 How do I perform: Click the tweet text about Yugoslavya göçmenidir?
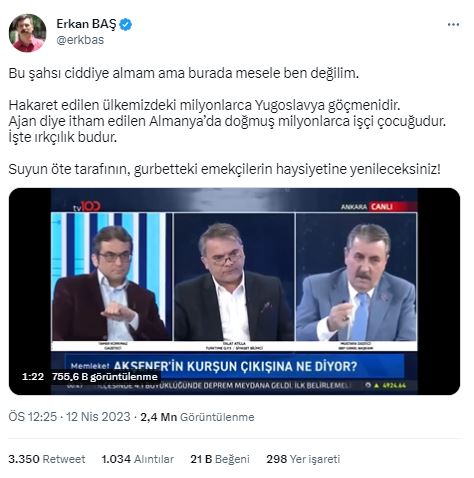[204, 105]
